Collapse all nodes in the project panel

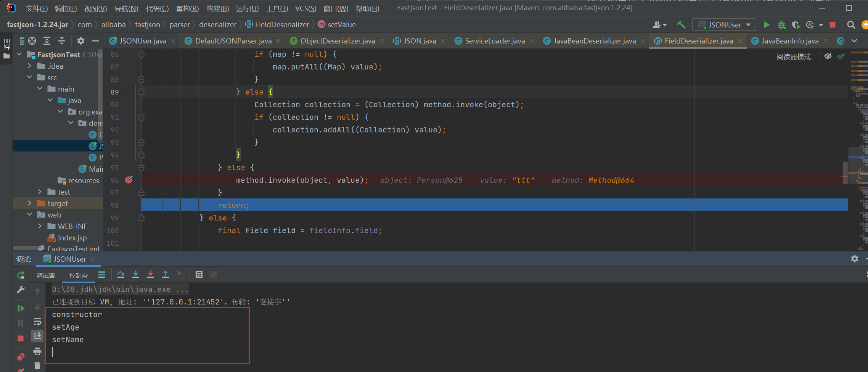click(62, 41)
